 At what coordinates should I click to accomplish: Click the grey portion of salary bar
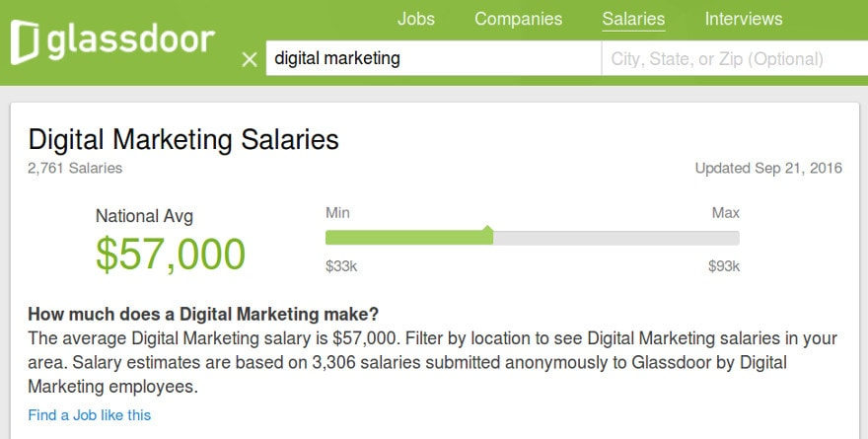click(616, 238)
